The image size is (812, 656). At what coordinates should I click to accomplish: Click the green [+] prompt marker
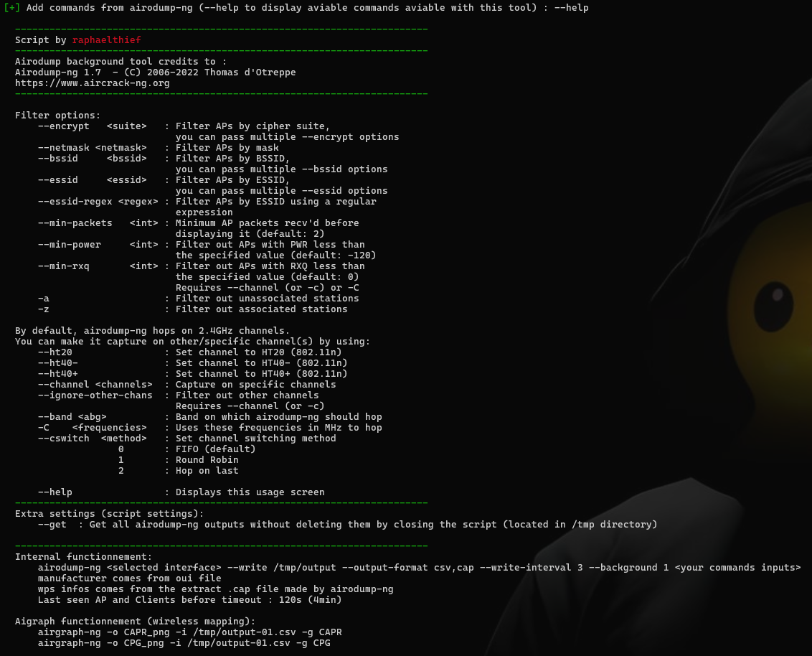12,7
